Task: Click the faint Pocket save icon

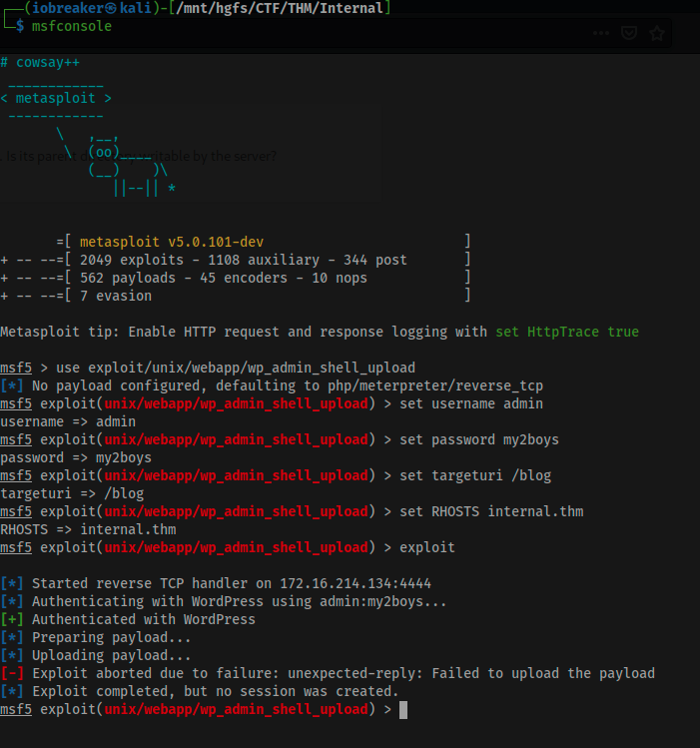Action: 629,33
